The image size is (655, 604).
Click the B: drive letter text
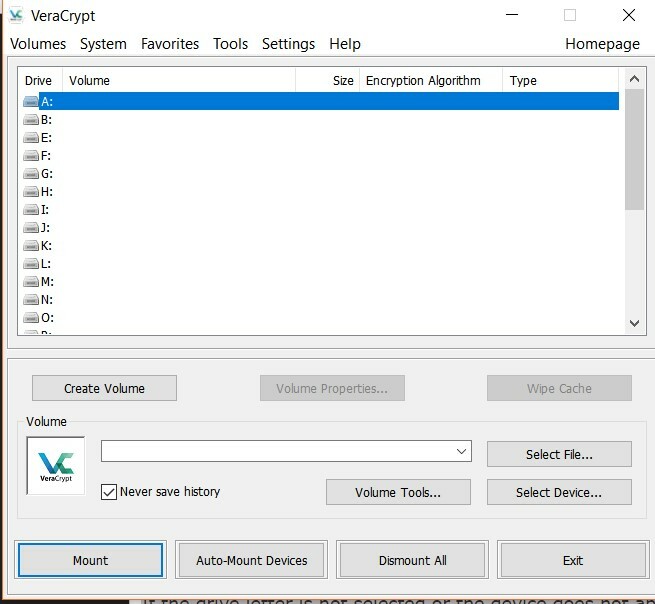point(46,120)
